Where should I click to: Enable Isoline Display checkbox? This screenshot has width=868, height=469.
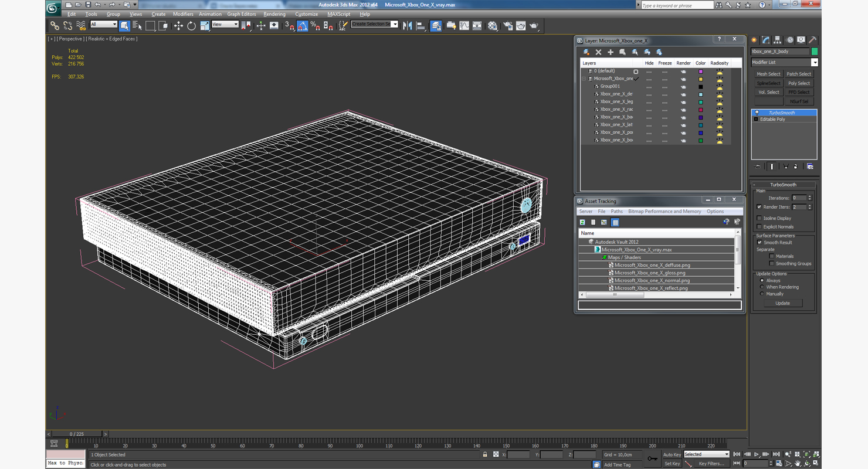pyautogui.click(x=759, y=218)
